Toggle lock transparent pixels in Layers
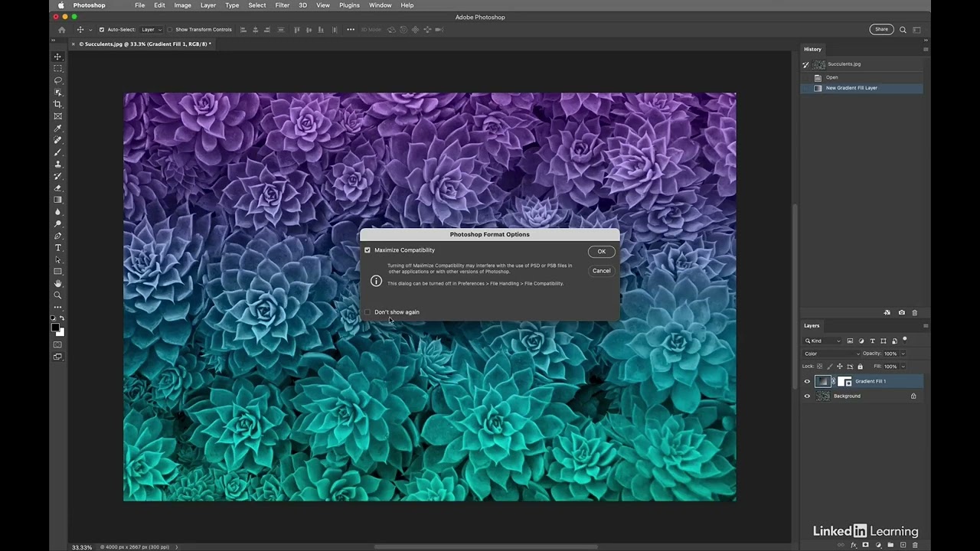The height and width of the screenshot is (551, 980). 819,367
